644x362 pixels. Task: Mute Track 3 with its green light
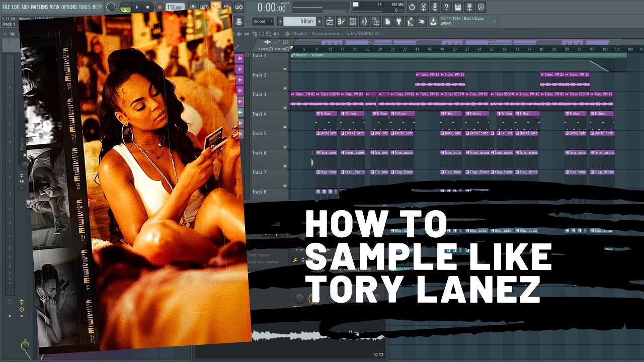285,108
